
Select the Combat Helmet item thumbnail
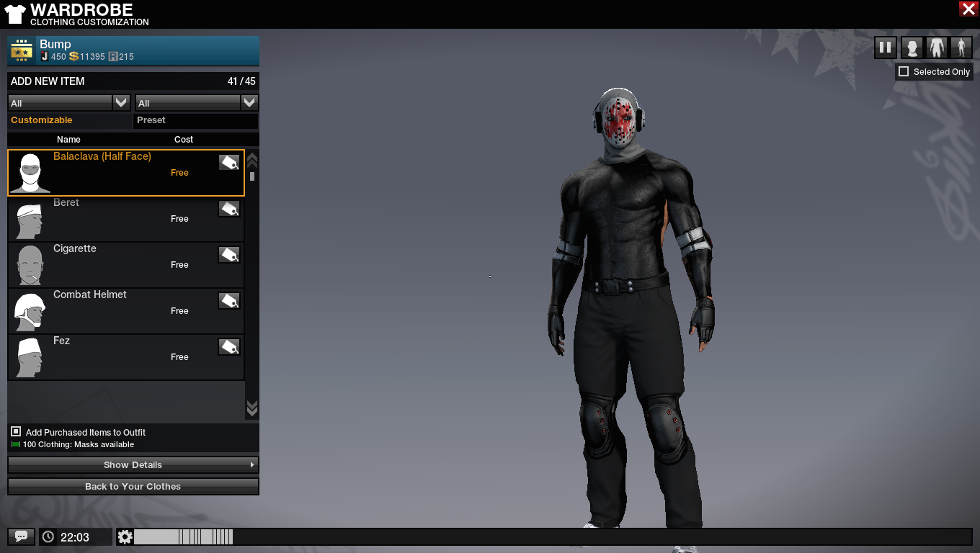(x=30, y=311)
